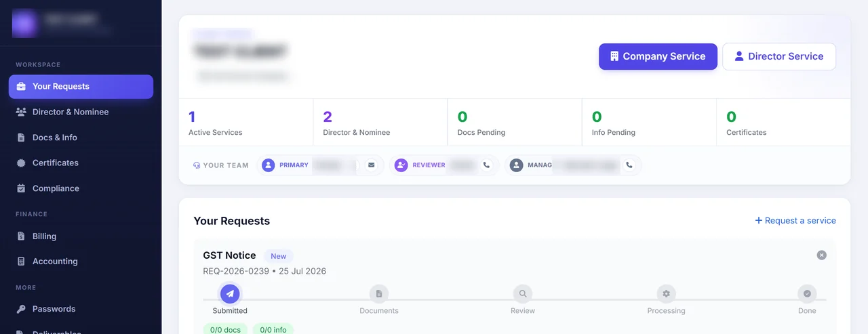
Task: Select the Done step checkmark icon
Action: pyautogui.click(x=807, y=294)
